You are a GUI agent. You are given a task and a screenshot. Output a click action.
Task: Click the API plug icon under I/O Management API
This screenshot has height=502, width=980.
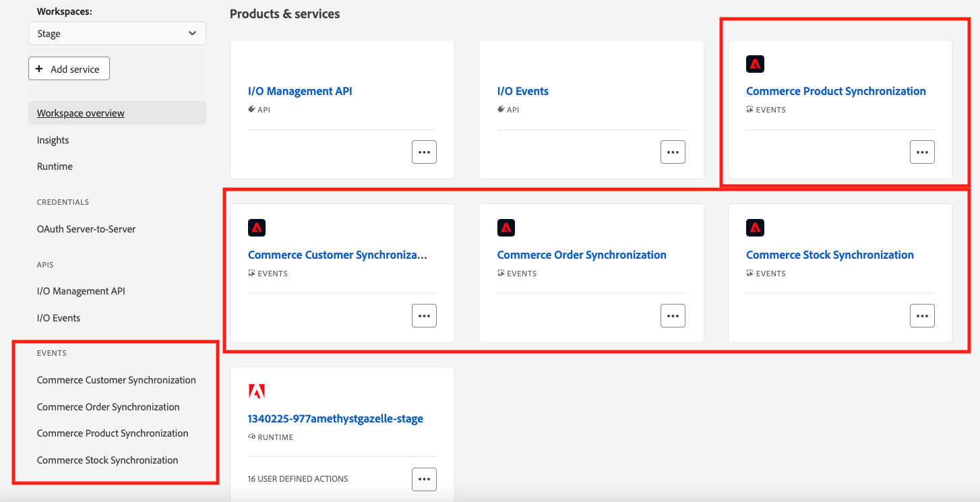tap(252, 109)
